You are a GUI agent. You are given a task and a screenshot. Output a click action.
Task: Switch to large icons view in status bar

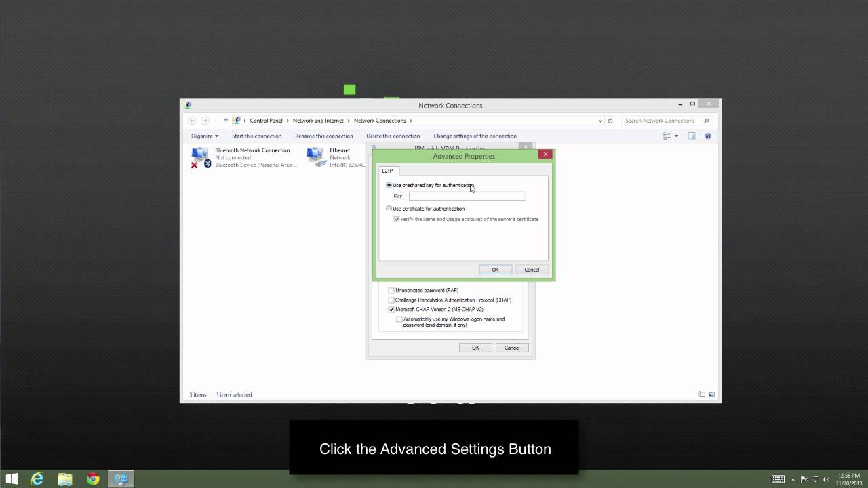point(712,394)
